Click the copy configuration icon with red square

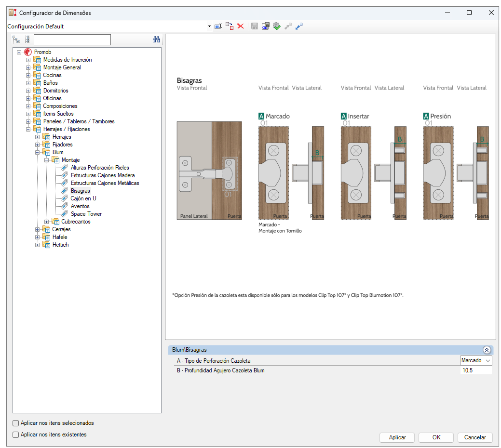230,26
